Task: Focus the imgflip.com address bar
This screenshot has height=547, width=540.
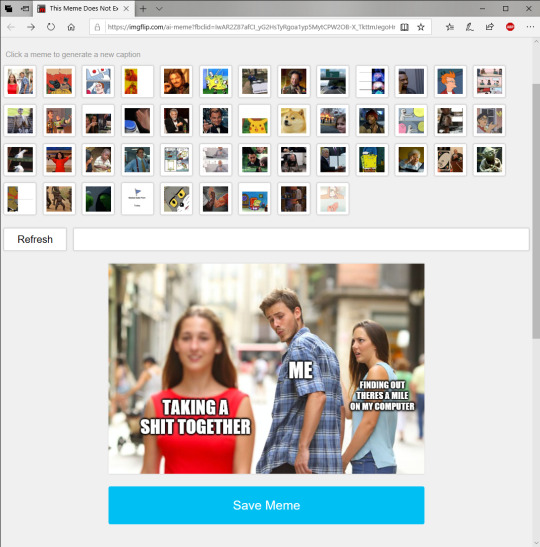Action: coord(251,27)
